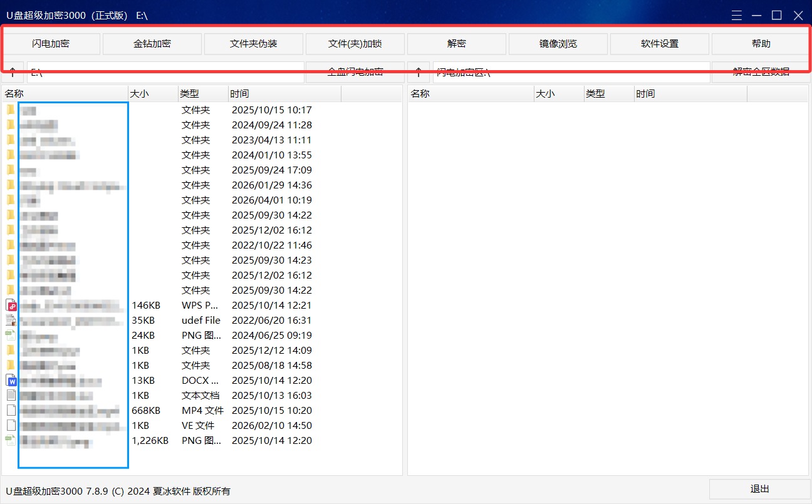Click the 解密全区数据 button

[x=761, y=72]
